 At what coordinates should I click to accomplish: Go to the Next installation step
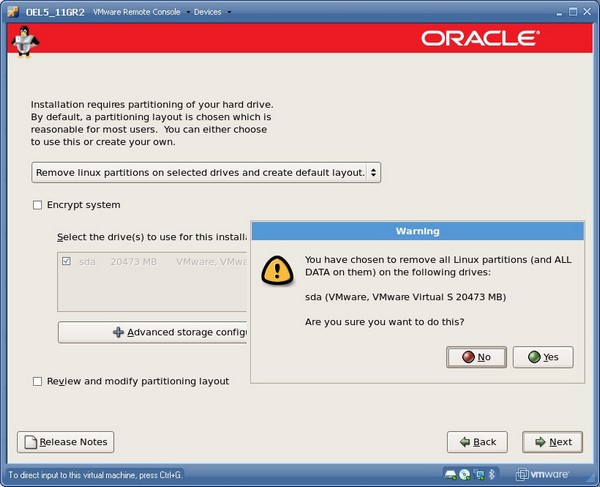pos(551,442)
